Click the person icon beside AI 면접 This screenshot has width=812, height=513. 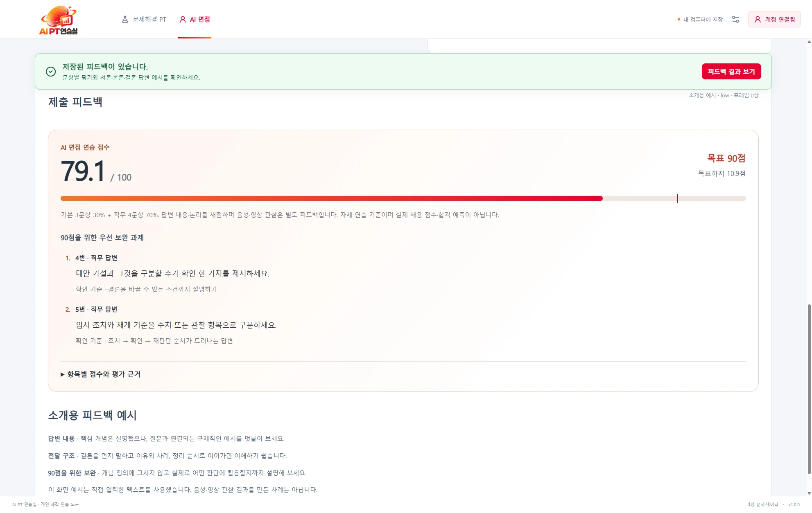click(x=183, y=19)
